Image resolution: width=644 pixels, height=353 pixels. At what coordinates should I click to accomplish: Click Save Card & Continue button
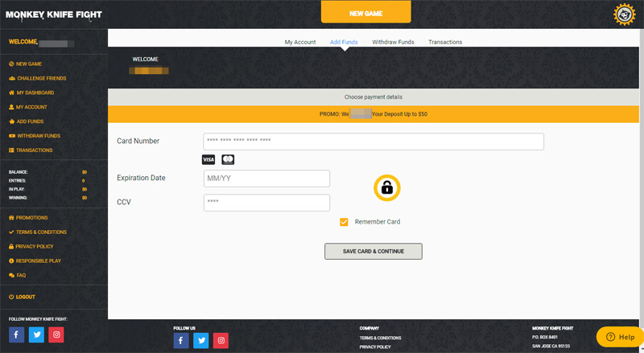pos(374,251)
